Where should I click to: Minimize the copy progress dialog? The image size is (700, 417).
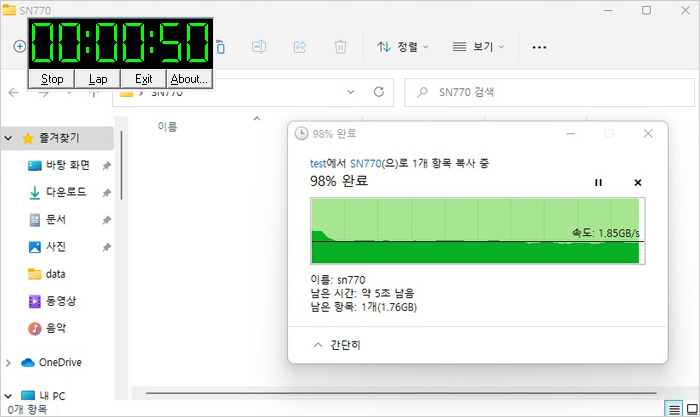tap(571, 133)
